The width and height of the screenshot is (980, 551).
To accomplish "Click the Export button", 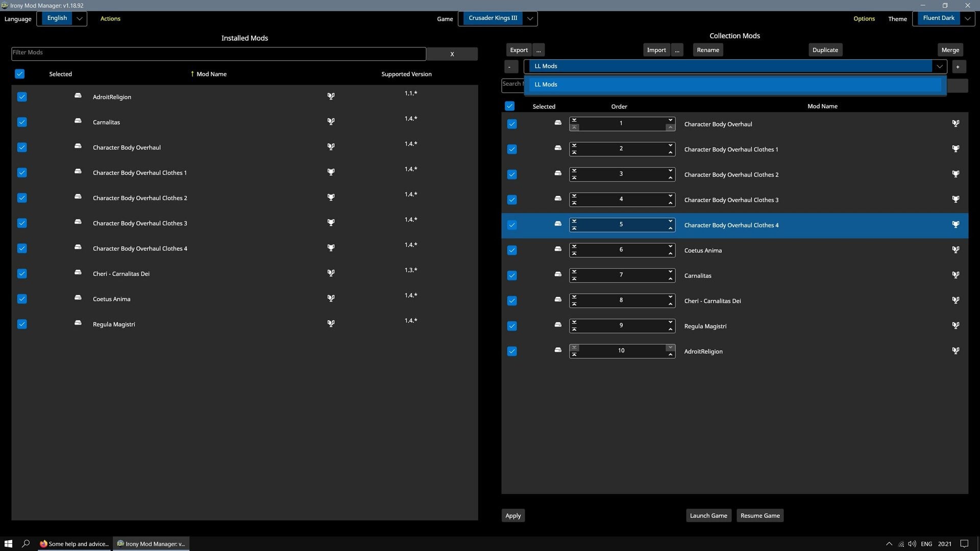I will (519, 50).
